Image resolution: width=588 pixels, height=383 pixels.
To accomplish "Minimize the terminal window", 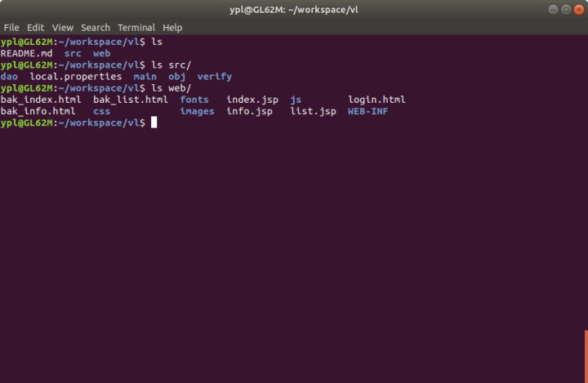I will 553,9.
